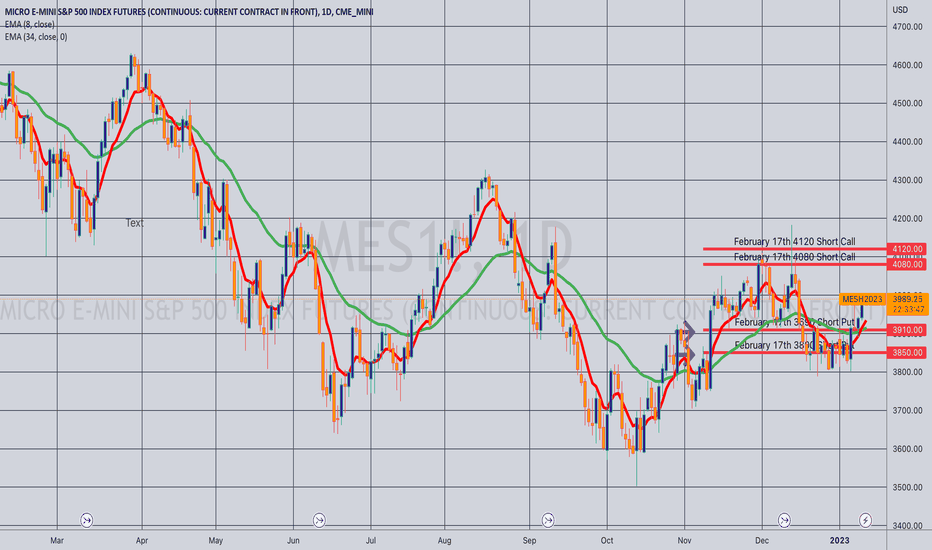Click the Jun label on the time axis
The height and width of the screenshot is (550, 932).
tap(293, 540)
